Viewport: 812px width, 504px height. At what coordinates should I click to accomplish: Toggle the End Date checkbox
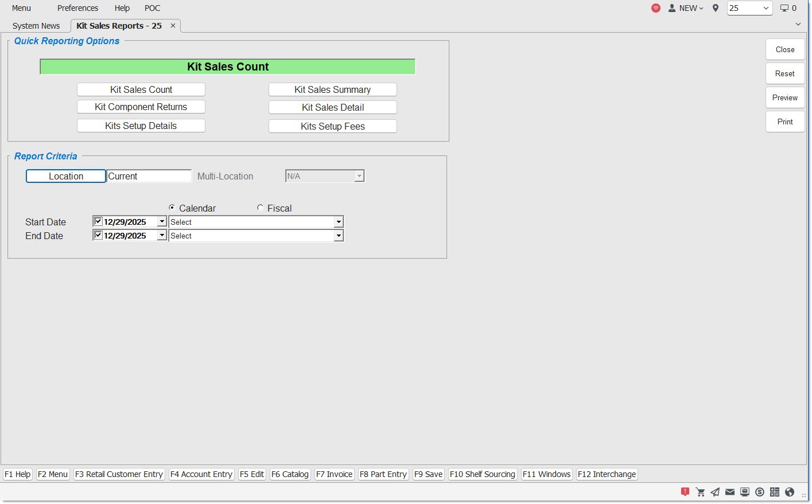coord(98,235)
